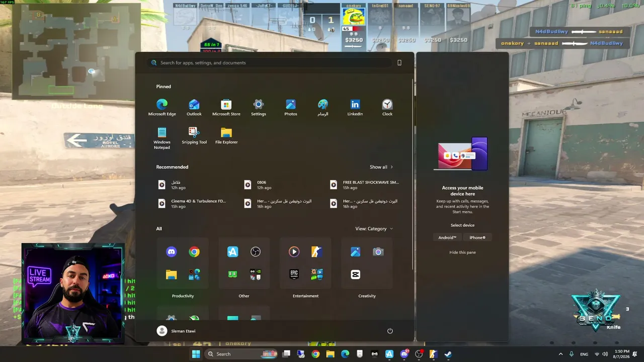Switch to Discord on the taskbar
Image resolution: width=644 pixels, height=362 pixels.
coord(404,354)
